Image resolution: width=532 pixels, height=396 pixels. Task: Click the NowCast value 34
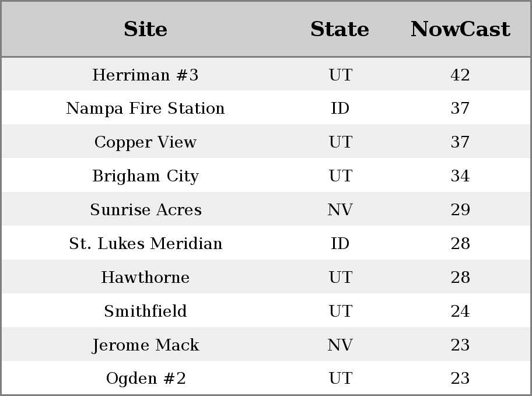tap(460, 176)
